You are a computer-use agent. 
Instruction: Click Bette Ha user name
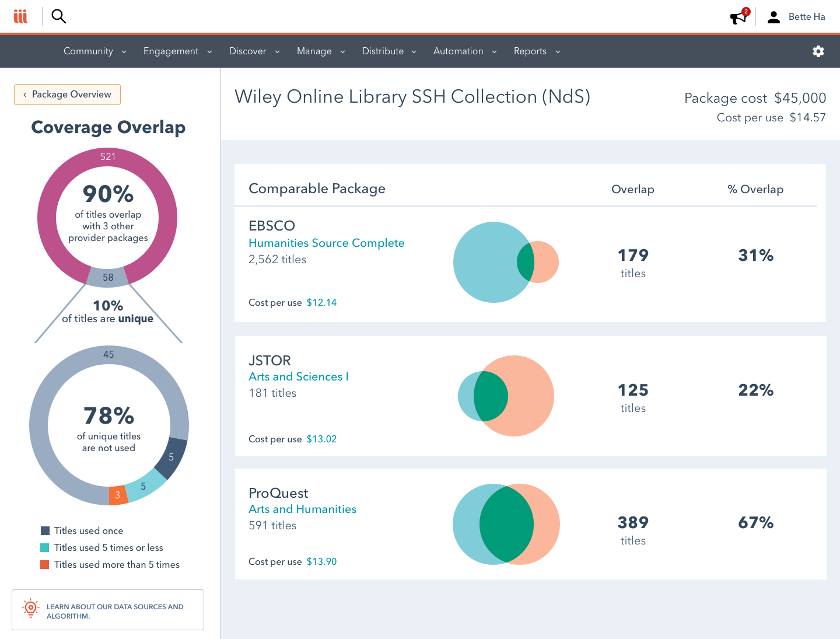[x=807, y=17]
